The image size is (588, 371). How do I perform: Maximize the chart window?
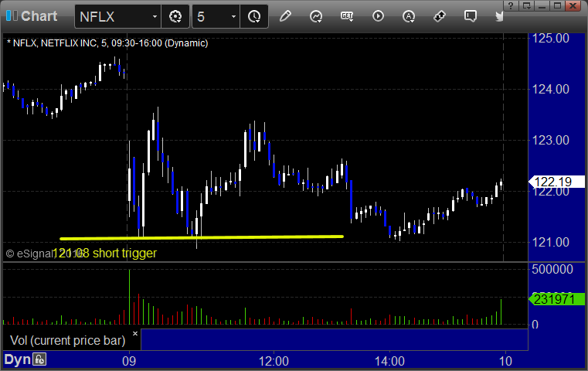click(x=557, y=5)
